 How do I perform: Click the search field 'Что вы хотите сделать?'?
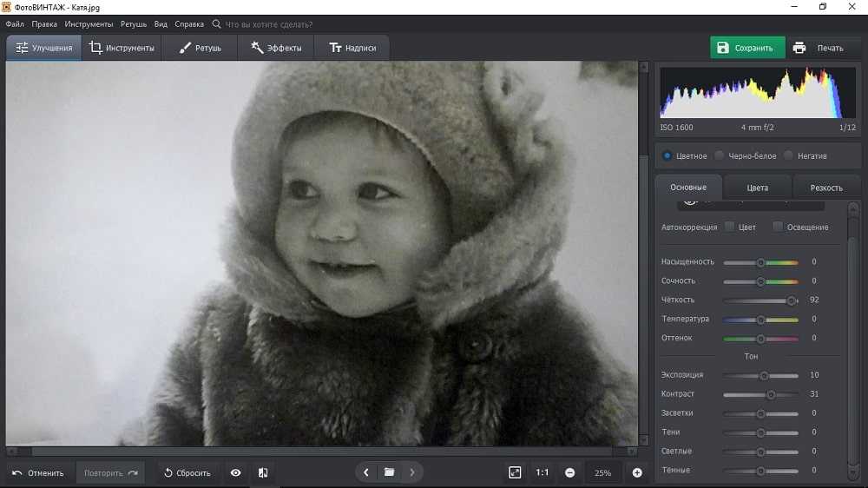[x=269, y=24]
